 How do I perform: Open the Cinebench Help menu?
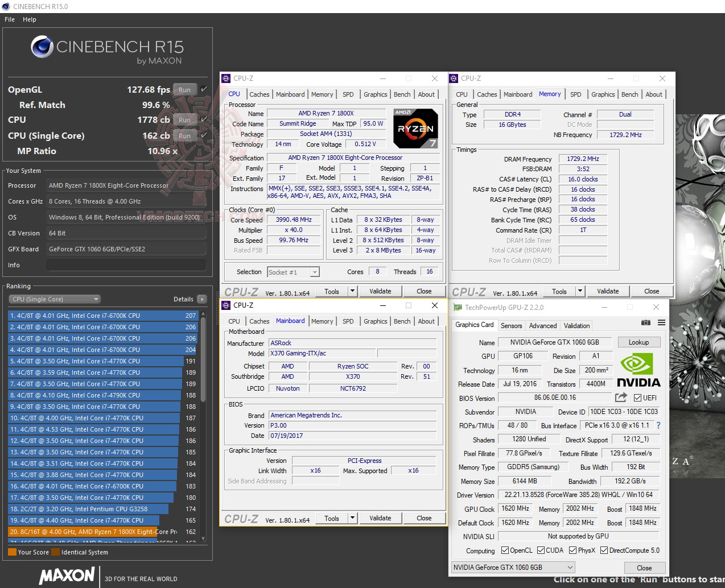pyautogui.click(x=30, y=19)
